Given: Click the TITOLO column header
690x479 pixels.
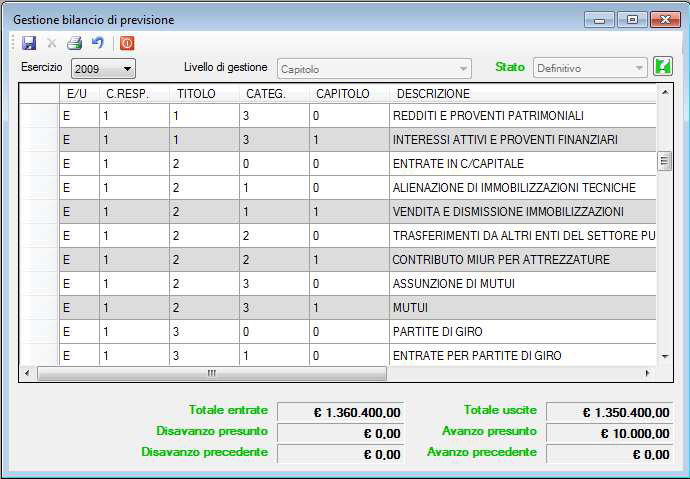Looking at the screenshot, I should (x=204, y=94).
